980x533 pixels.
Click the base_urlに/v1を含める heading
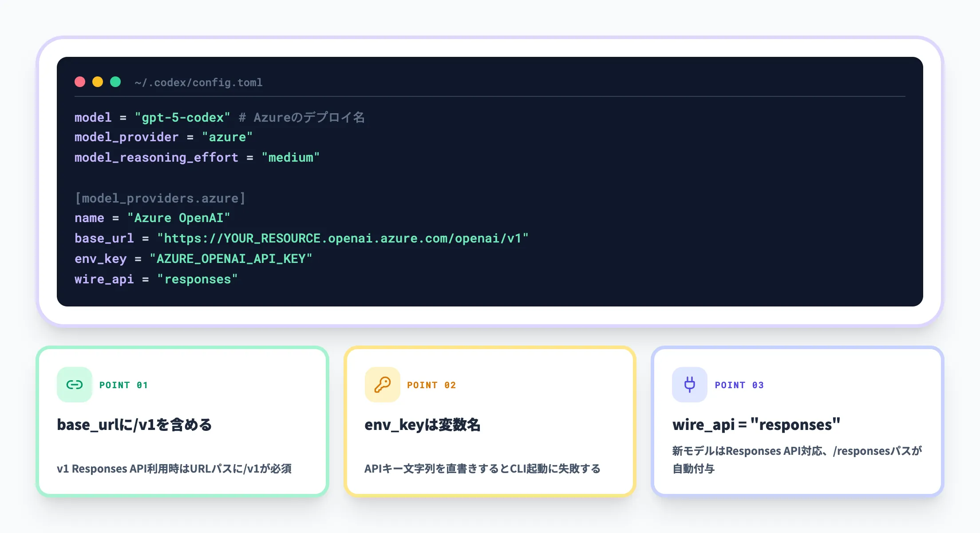click(x=134, y=425)
